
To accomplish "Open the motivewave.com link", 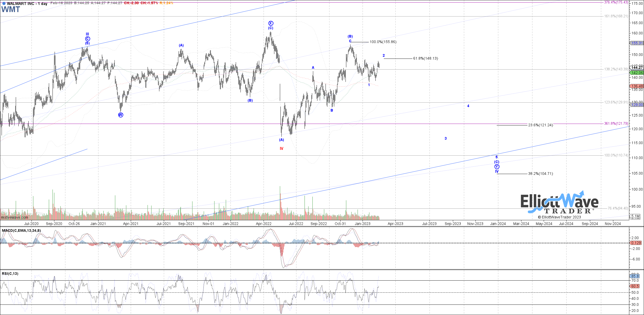I will [x=14, y=217].
